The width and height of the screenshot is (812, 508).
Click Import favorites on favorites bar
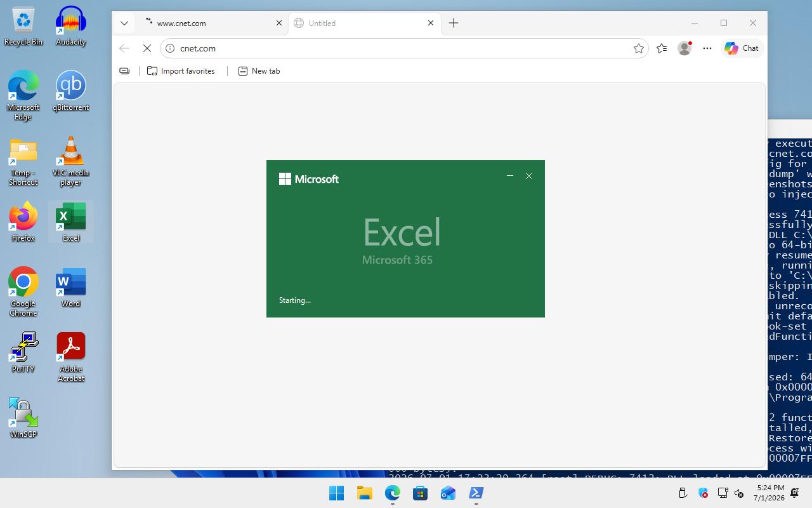(x=181, y=71)
